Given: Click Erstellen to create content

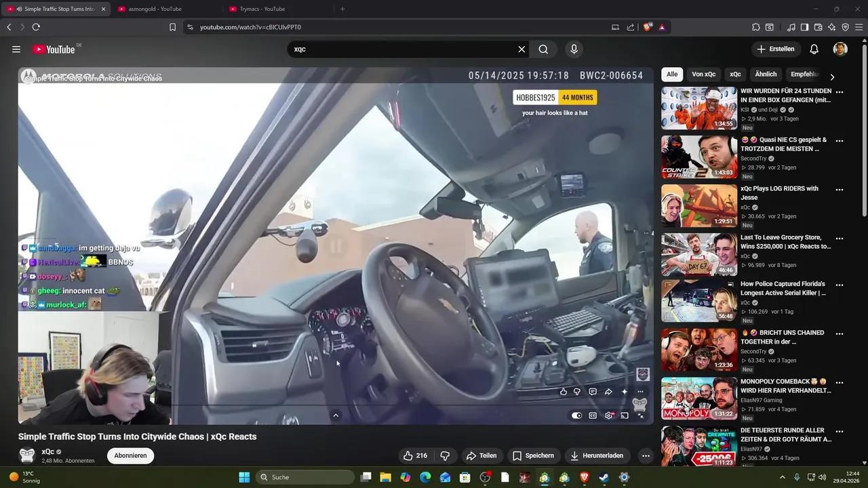Looking at the screenshot, I should pyautogui.click(x=776, y=49).
